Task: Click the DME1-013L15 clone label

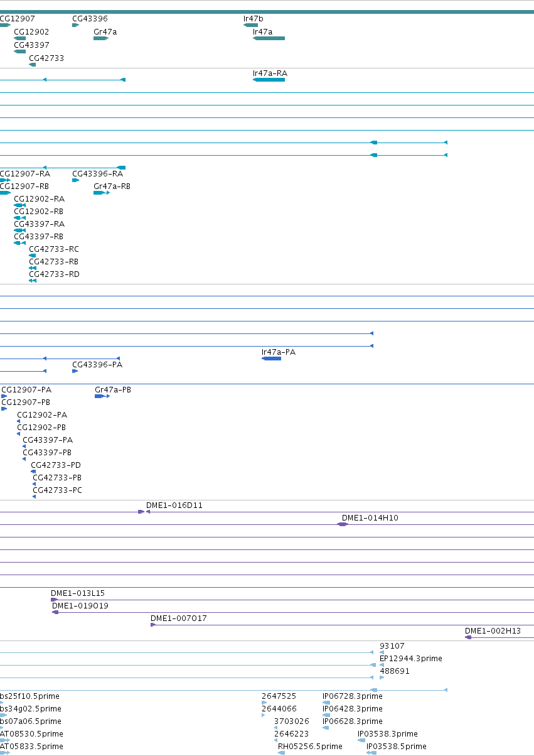Action: tap(78, 593)
